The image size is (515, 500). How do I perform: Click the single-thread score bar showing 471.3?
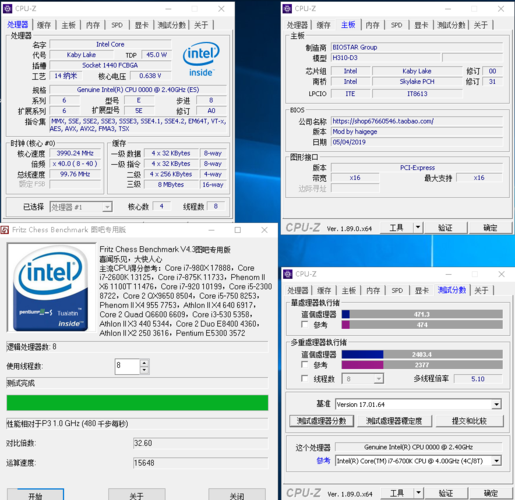click(x=422, y=314)
